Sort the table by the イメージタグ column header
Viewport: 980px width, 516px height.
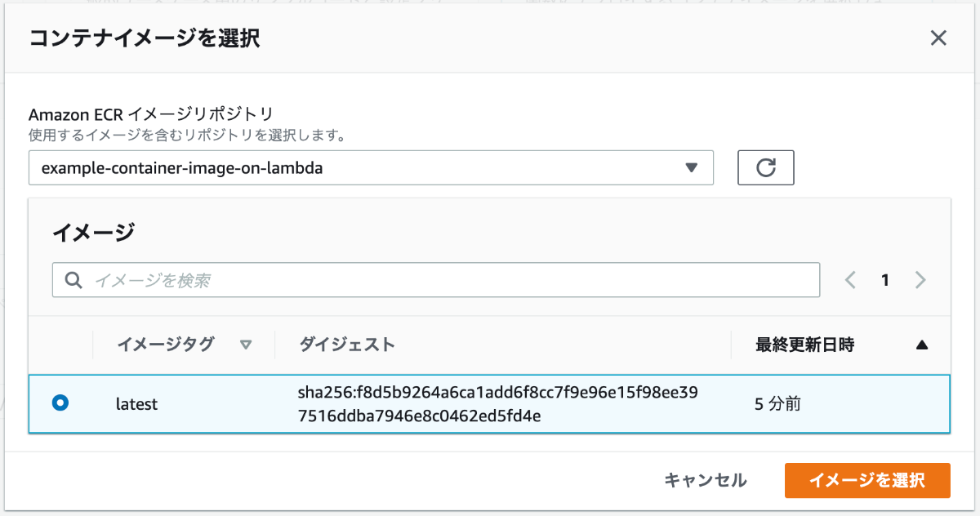coord(165,345)
